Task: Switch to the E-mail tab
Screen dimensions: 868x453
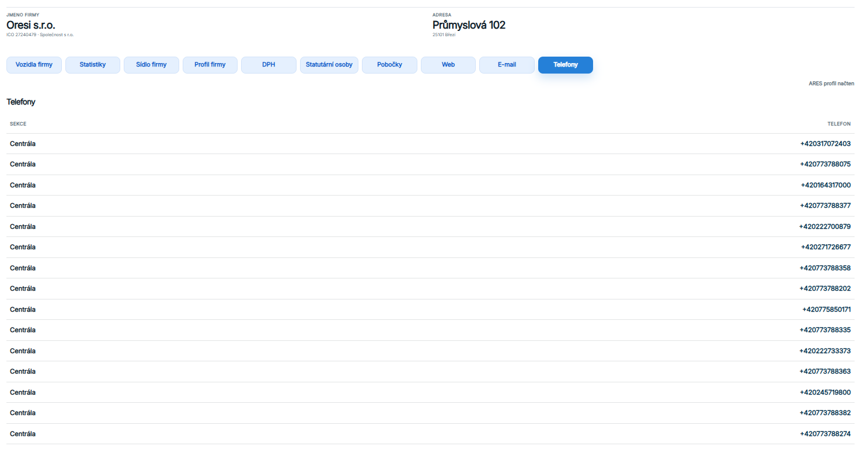Action: point(507,65)
